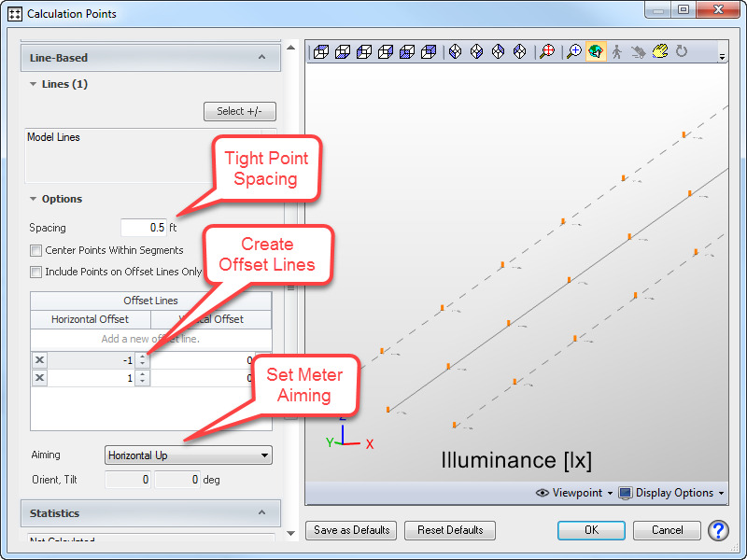The width and height of the screenshot is (747, 560).
Task: Toggle Include Points on Offset Lines Only
Action: point(36,272)
